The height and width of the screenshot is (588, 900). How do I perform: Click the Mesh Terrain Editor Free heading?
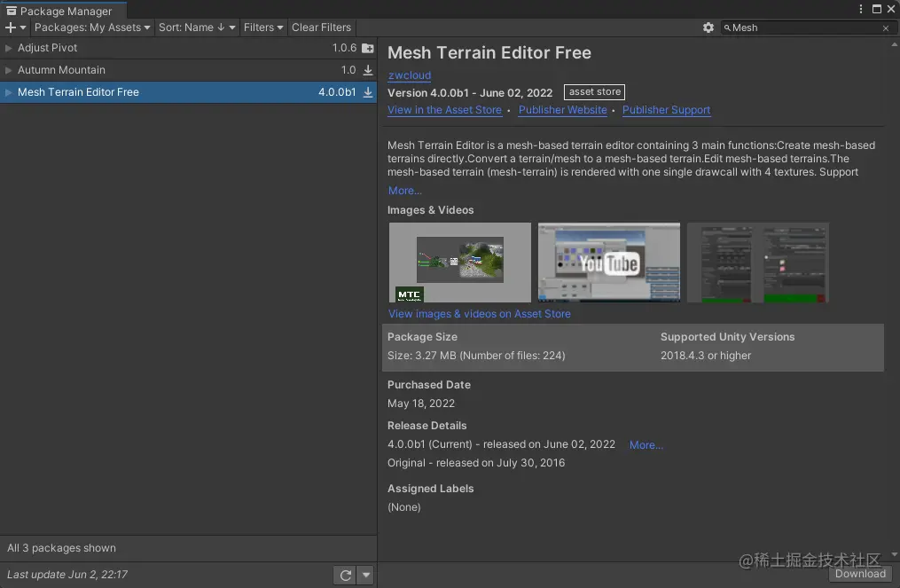pyautogui.click(x=489, y=53)
